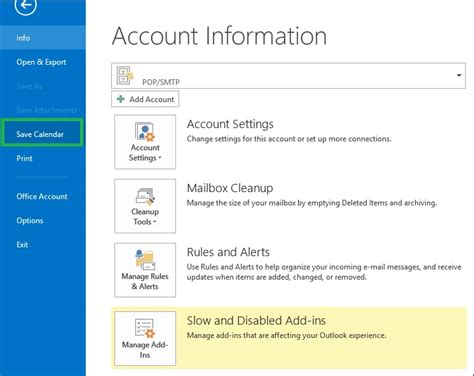
Task: Expand the account selector dropdown arrow
Action: click(x=459, y=75)
